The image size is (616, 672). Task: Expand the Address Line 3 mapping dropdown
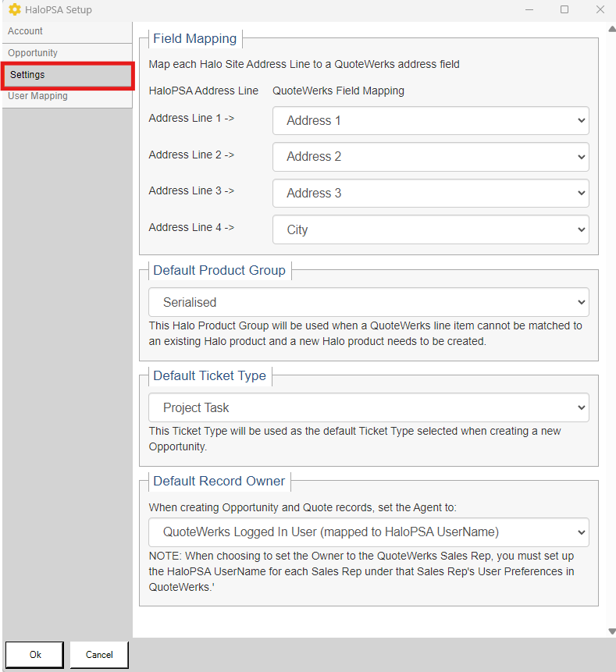pos(430,194)
